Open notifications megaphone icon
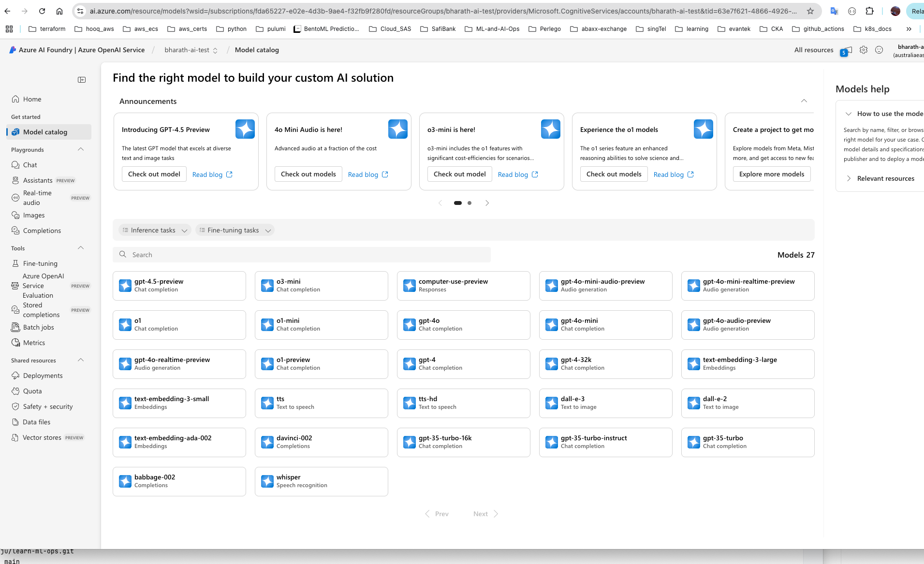 pyautogui.click(x=847, y=50)
